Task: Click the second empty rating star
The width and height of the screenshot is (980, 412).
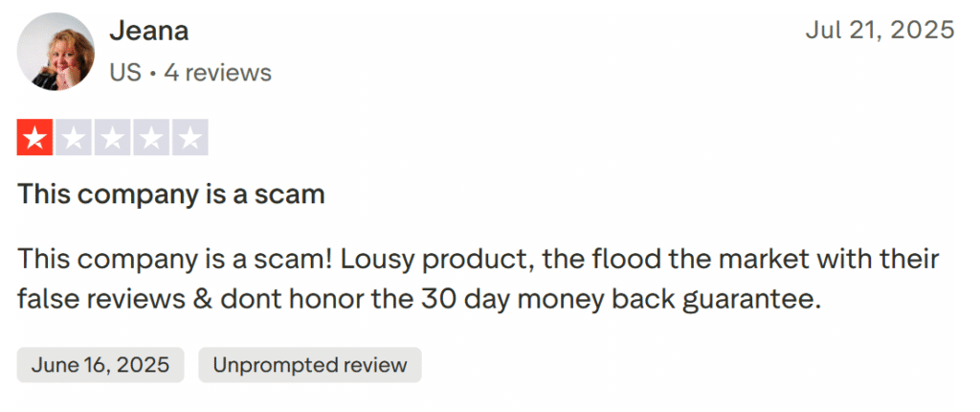Action: click(74, 138)
